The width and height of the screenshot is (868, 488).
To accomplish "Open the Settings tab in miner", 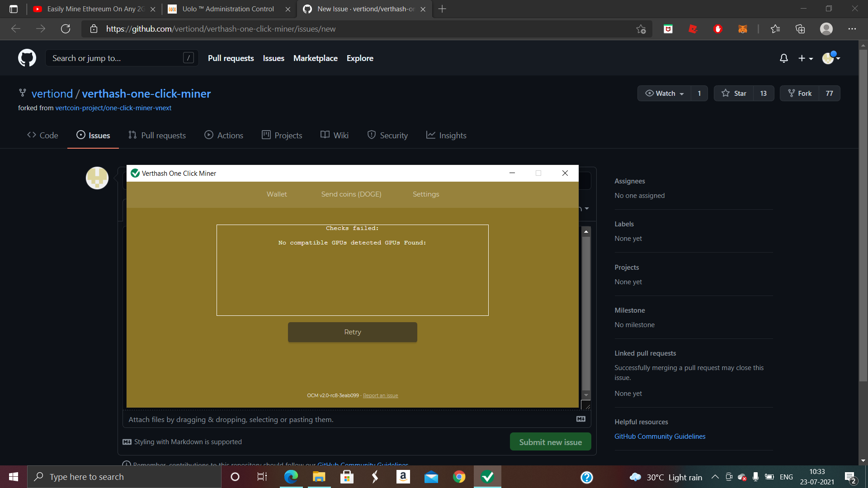I will click(426, 194).
